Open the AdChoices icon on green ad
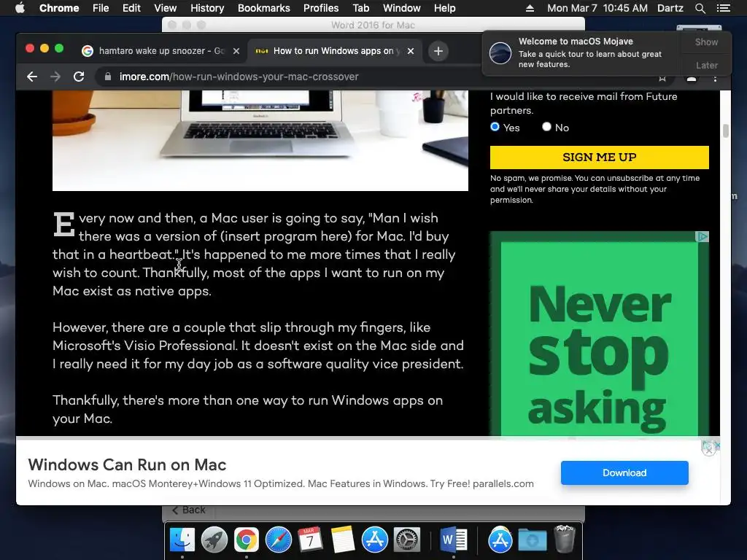Screen dimensions: 747x560 pyautogui.click(x=703, y=237)
